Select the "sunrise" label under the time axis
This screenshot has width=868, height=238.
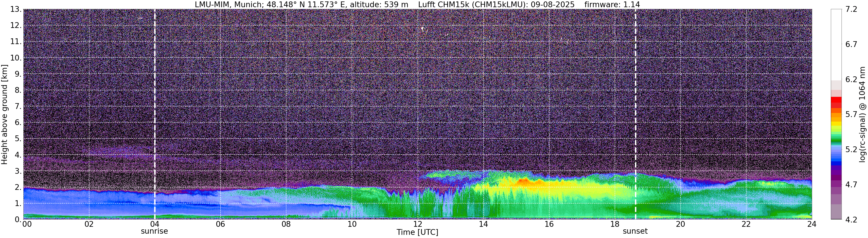tap(154, 231)
